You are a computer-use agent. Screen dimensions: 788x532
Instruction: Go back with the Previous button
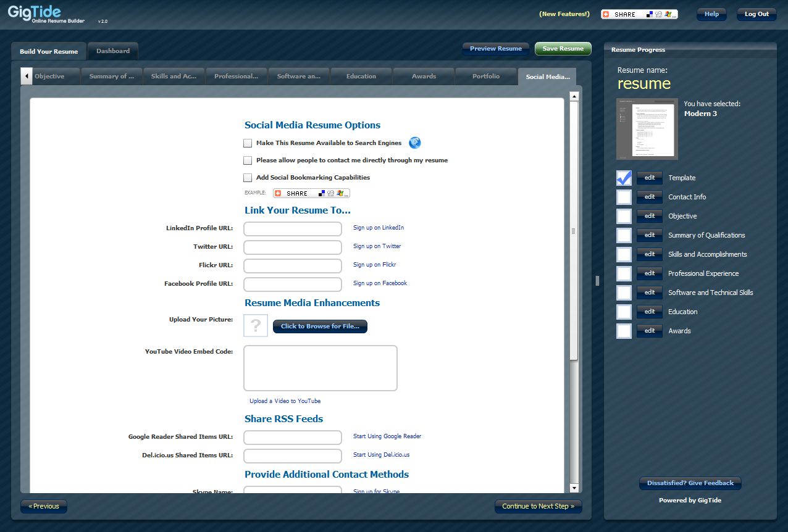(x=44, y=507)
